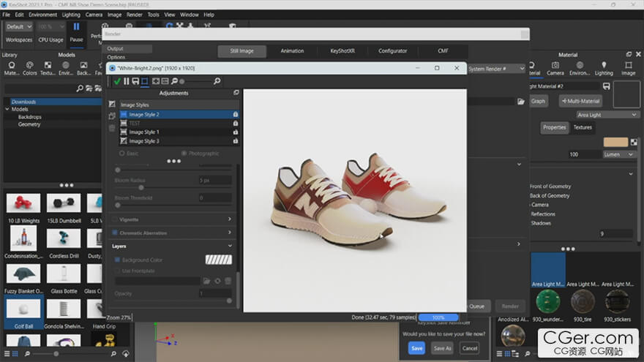Click the selected region icon in the output toolbar
Image resolution: width=644 pixels, height=362 pixels.
145,81
